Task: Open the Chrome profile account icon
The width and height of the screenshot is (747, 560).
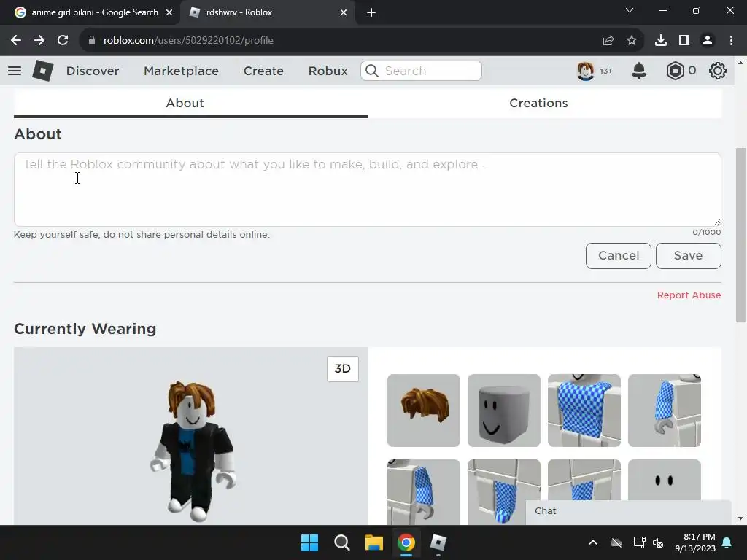Action: 708,41
